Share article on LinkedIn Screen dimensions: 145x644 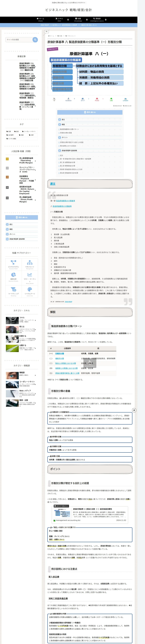[125, 99]
